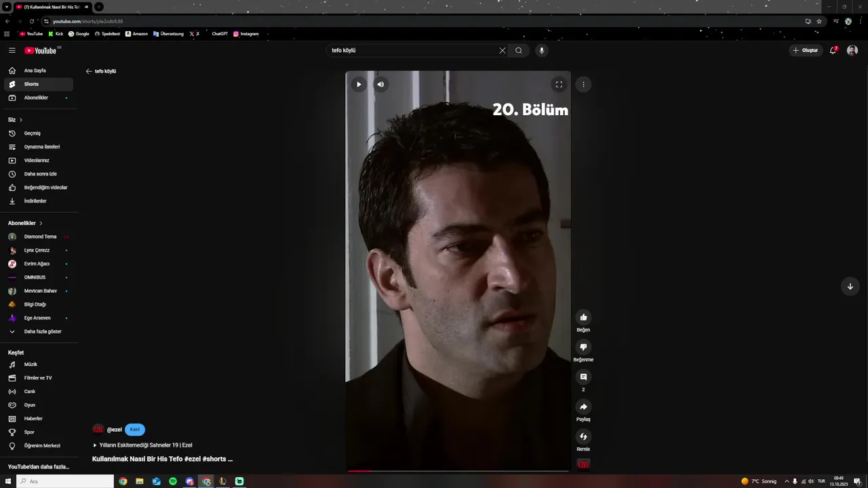Enter fullscreen on the Short
Screen dimensions: 868x488
coord(559,85)
